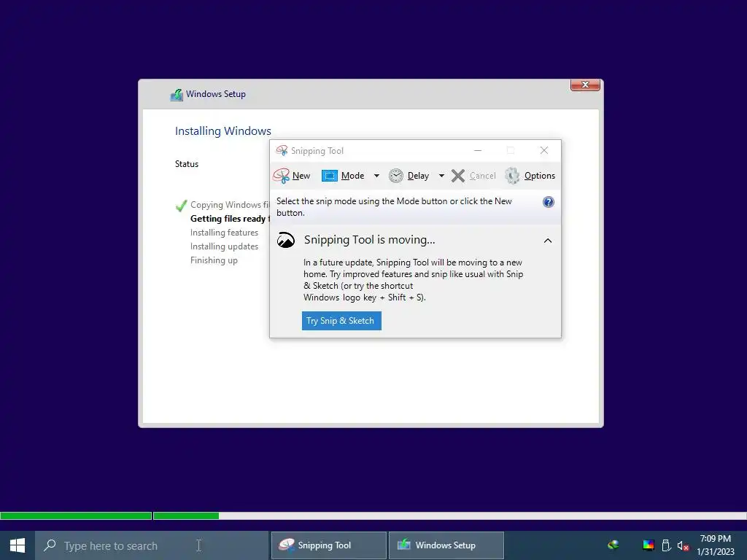This screenshot has height=560, width=747.
Task: Start a new snip with New button
Action: pyautogui.click(x=292, y=176)
